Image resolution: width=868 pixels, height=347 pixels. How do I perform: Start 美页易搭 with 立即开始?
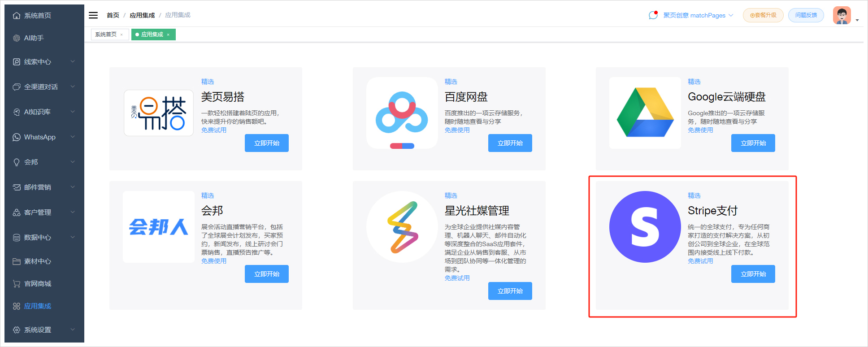coord(267,143)
